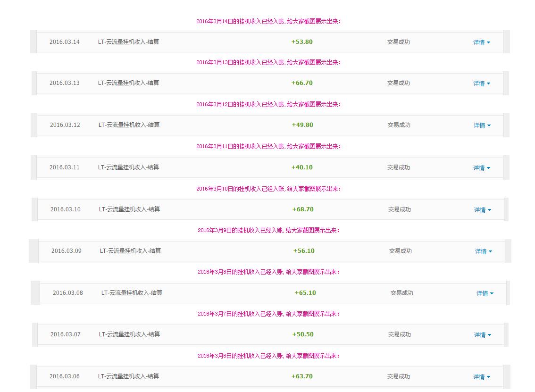Open 详情 for the 2016.03.06 transaction
535x392 pixels.
[481, 376]
